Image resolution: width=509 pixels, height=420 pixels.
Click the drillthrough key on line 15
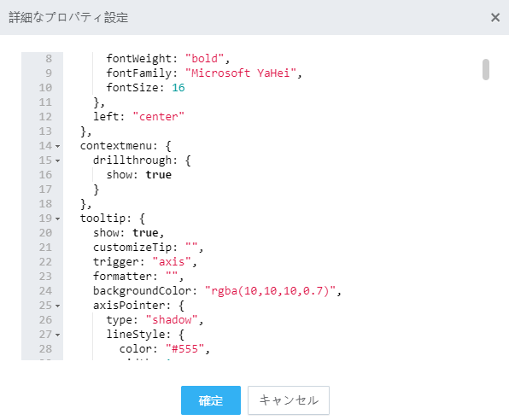(132, 160)
